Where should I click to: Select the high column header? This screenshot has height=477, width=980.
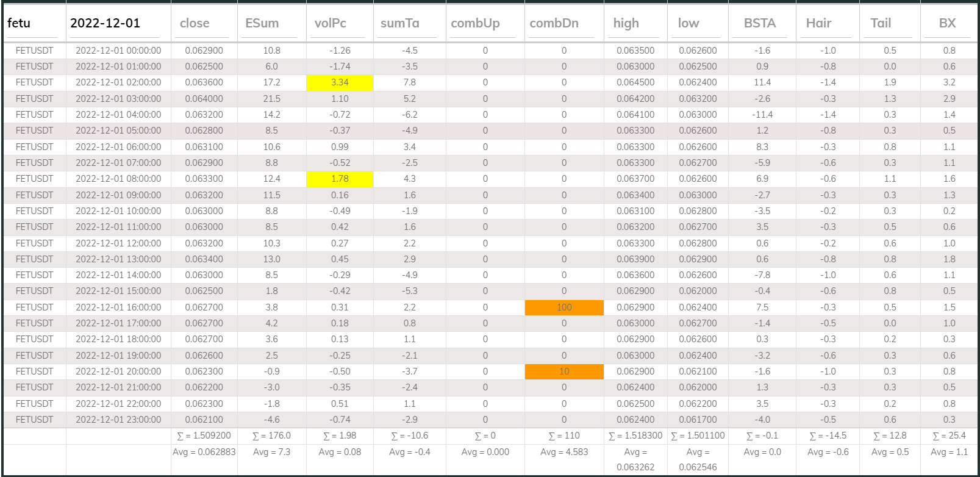click(626, 23)
